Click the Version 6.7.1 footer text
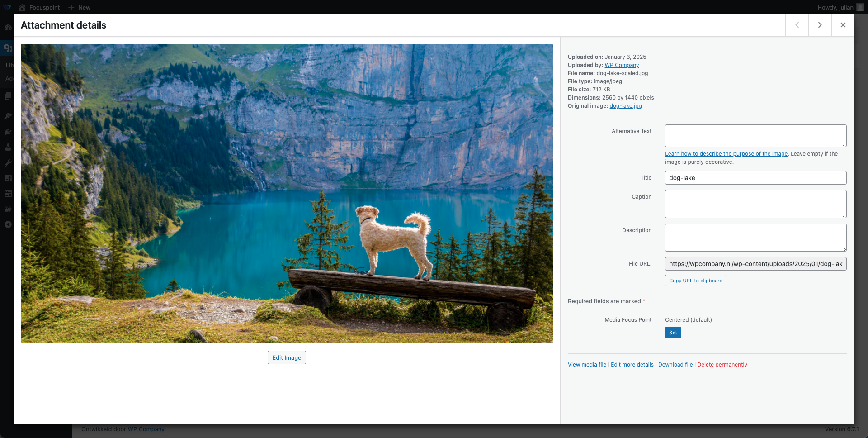868x438 pixels. (842, 429)
